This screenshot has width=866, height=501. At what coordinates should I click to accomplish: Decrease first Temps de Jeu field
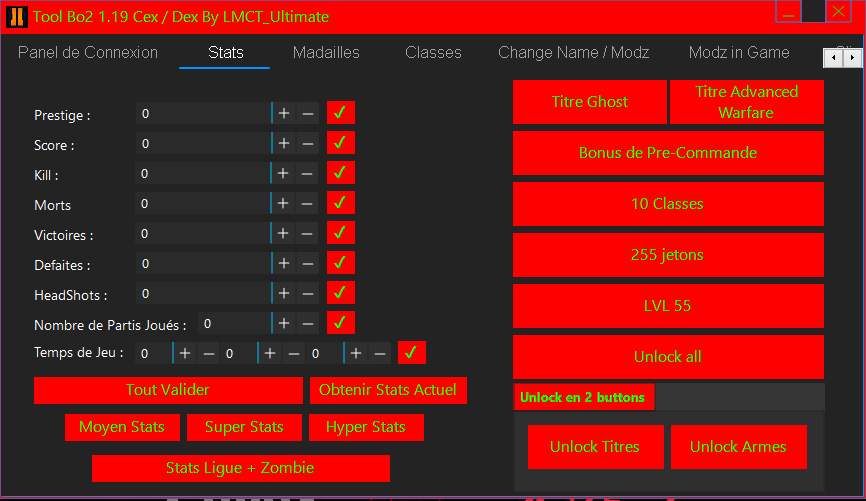pos(209,353)
